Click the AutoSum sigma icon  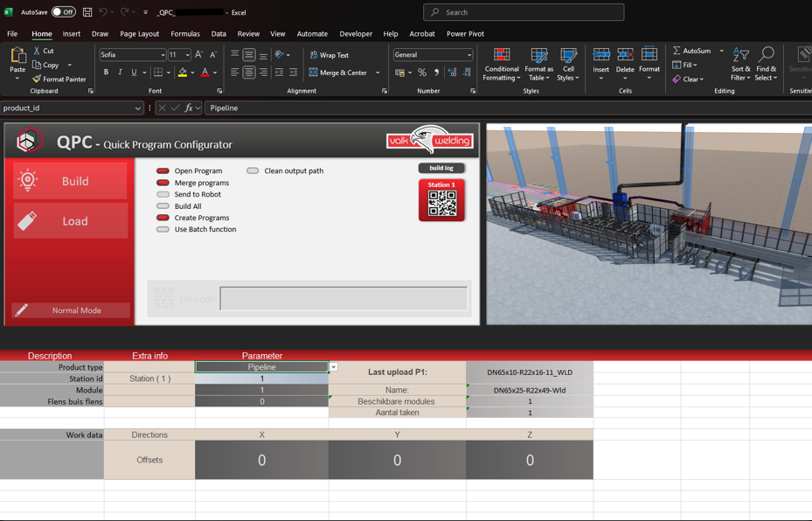click(677, 51)
